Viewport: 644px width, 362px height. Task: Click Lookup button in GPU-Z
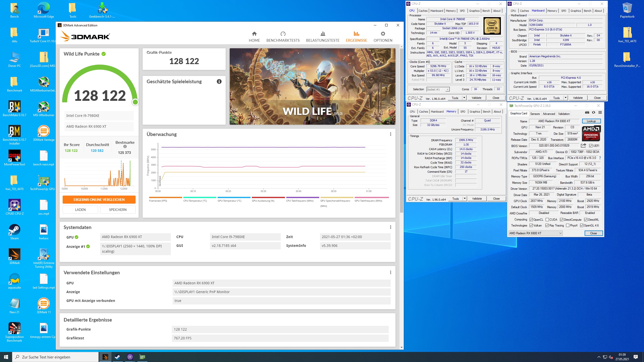click(591, 121)
